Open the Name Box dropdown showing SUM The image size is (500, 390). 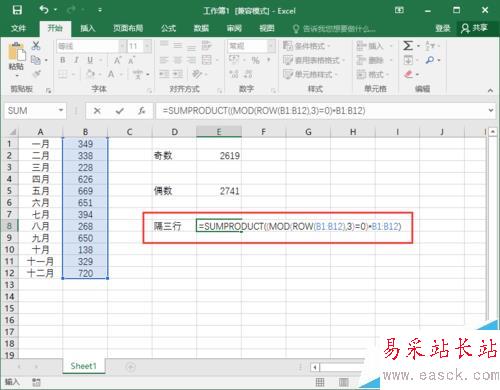click(61, 110)
